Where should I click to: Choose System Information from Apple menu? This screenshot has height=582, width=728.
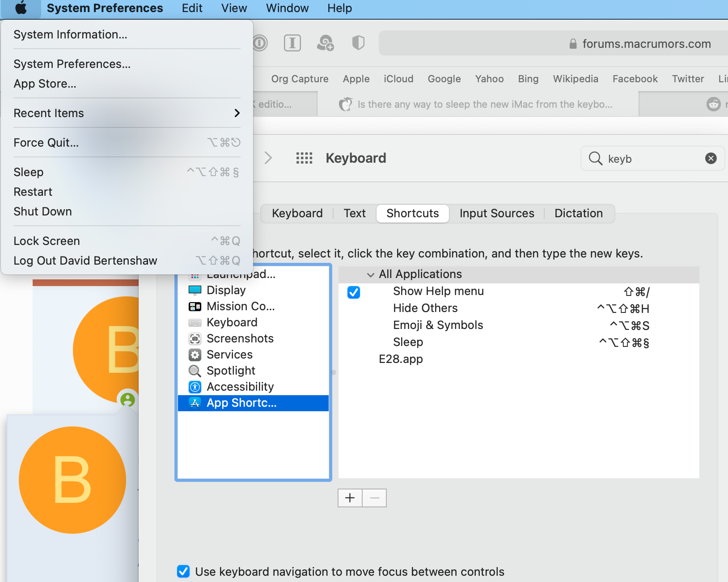127,34
